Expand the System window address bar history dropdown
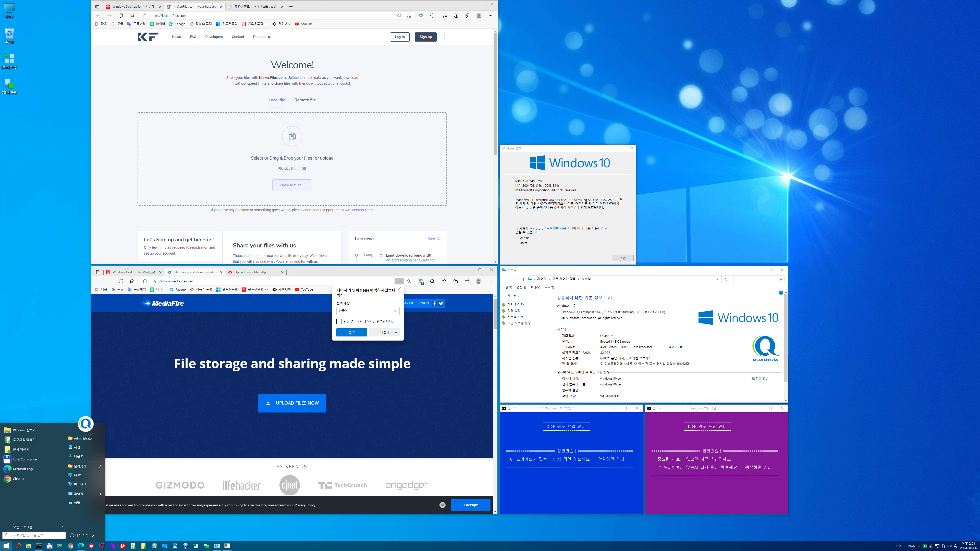Viewport: 980px width, 551px height. tap(717, 279)
